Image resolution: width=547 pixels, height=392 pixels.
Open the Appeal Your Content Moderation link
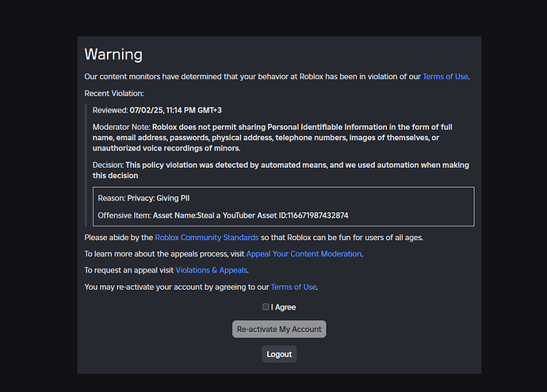[x=304, y=254]
